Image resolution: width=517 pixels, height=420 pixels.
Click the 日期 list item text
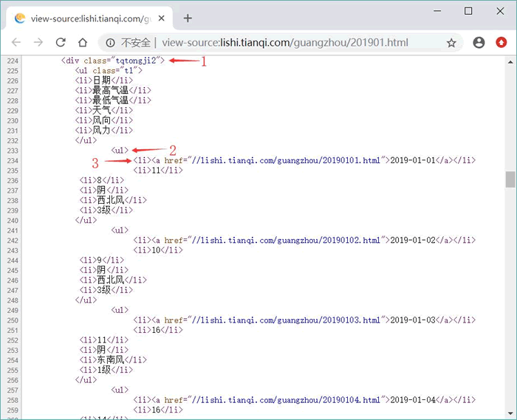coord(102,80)
